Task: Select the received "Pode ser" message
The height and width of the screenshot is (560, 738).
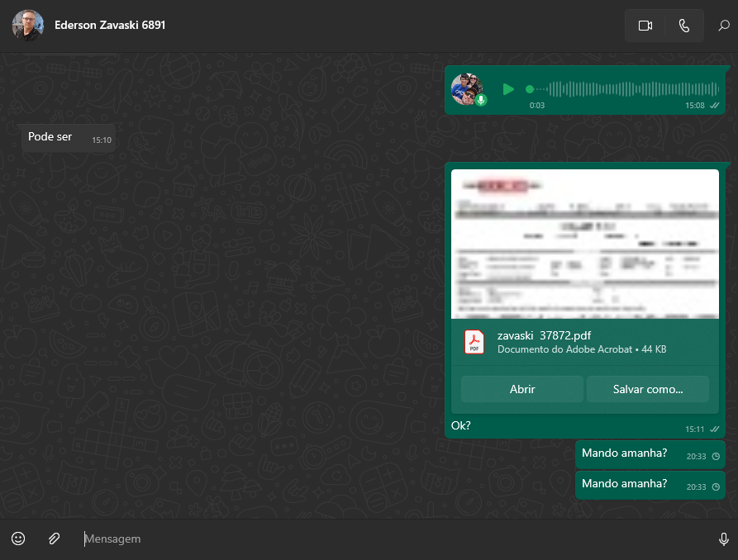Action: coord(50,137)
